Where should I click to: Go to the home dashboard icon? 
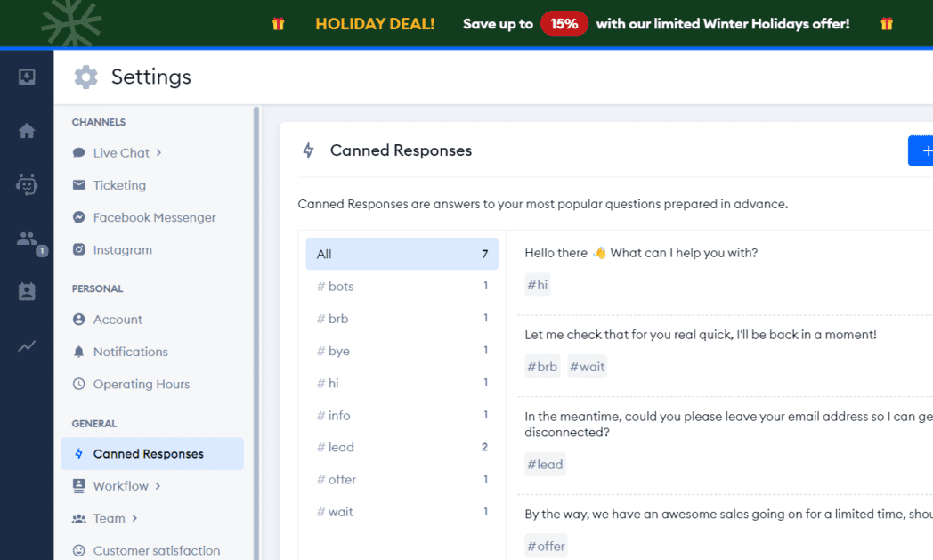pos(27,130)
